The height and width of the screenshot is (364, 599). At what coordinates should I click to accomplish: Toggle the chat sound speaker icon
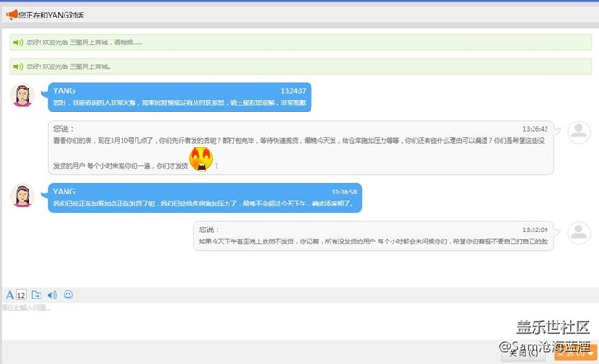point(53,295)
